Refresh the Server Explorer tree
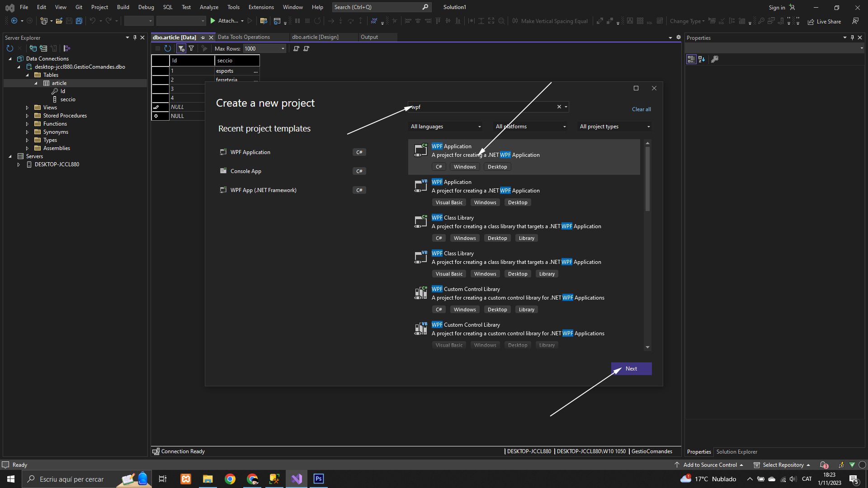This screenshot has height=488, width=868. (x=10, y=48)
